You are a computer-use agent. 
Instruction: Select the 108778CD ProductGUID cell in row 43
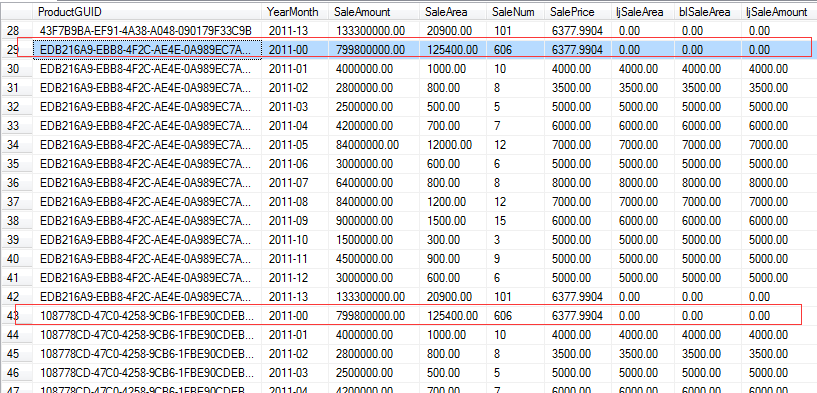point(148,316)
